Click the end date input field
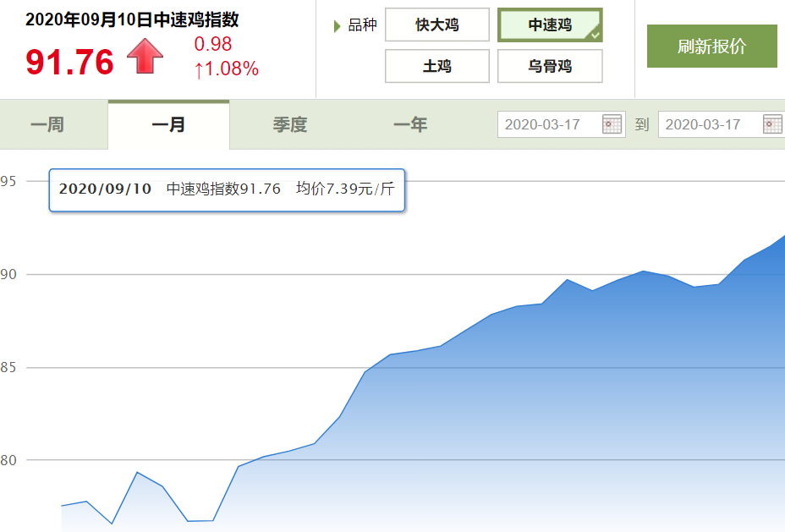Screen dimensions: 785x532 point(709,124)
